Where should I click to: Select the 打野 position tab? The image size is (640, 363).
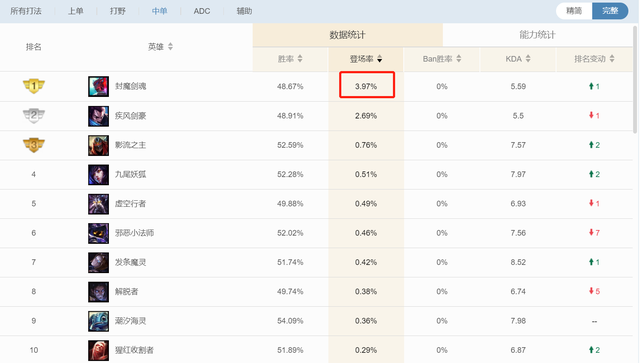click(118, 11)
